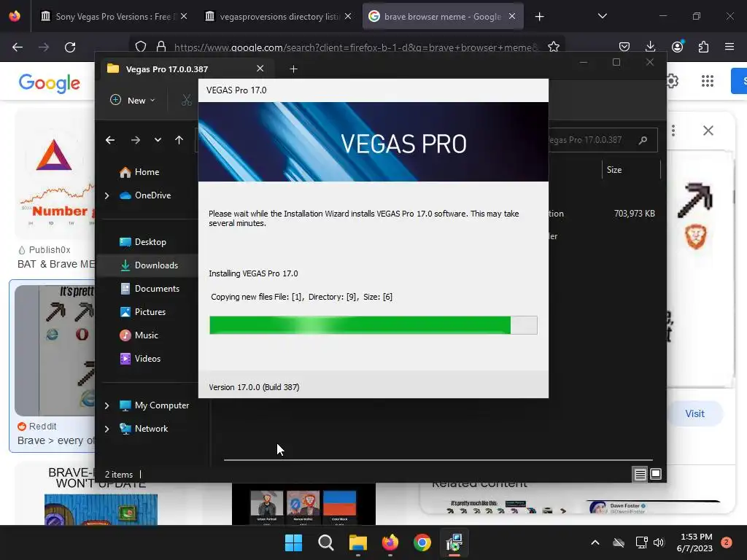Add a new File Explorer tab

pos(293,69)
